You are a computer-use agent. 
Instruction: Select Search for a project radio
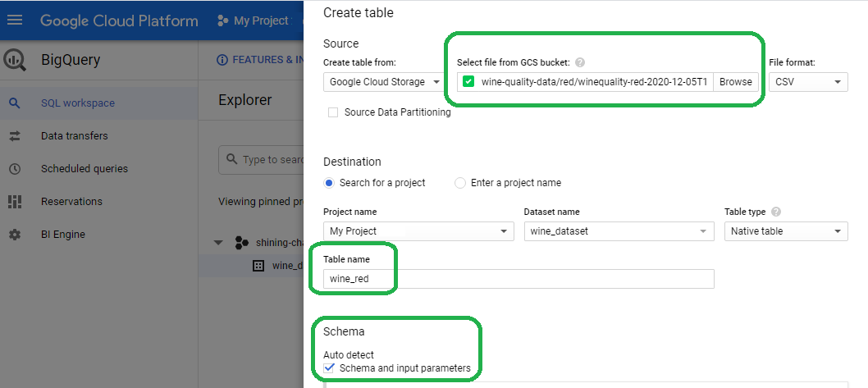[329, 183]
